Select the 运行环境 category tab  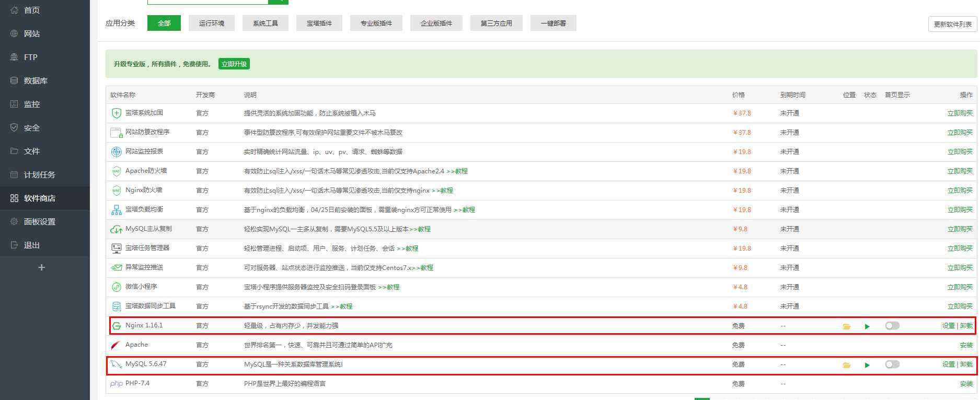[x=212, y=23]
